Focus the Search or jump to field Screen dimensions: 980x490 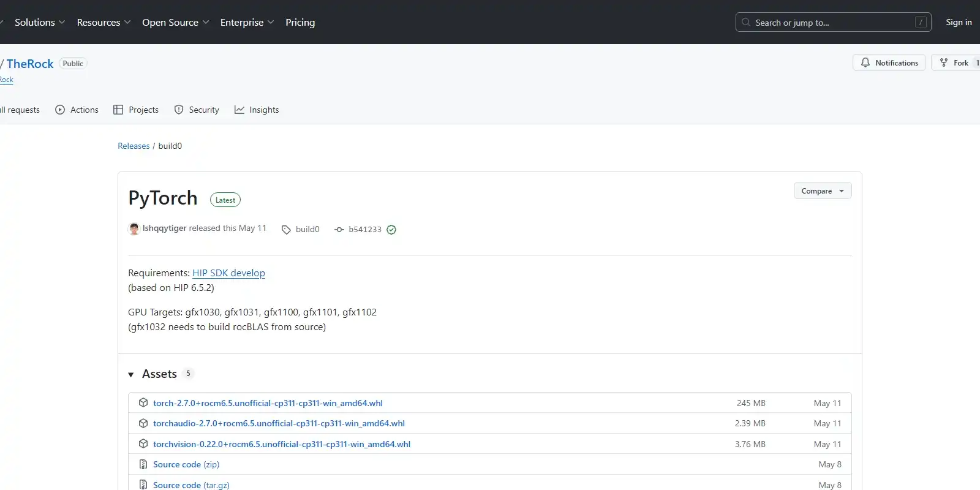833,22
